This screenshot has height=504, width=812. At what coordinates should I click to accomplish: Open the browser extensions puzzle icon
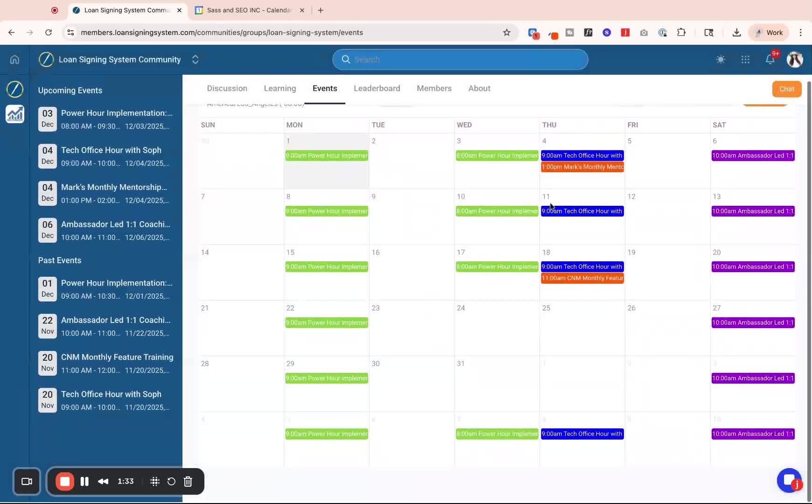[681, 32]
